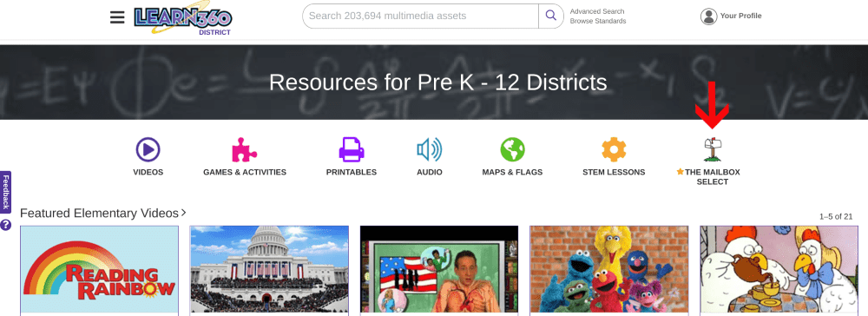Open the Maps & Flags globe icon
This screenshot has height=316, width=868.
(513, 149)
